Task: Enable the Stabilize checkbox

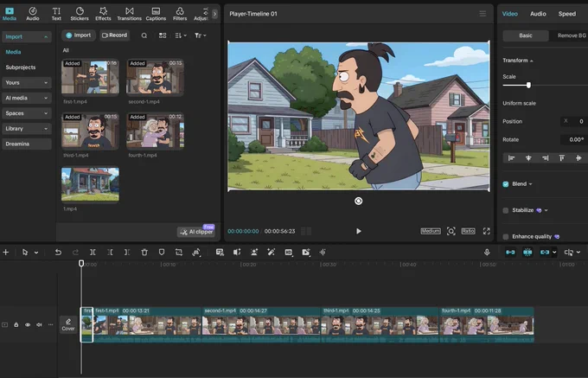Action: click(x=506, y=210)
